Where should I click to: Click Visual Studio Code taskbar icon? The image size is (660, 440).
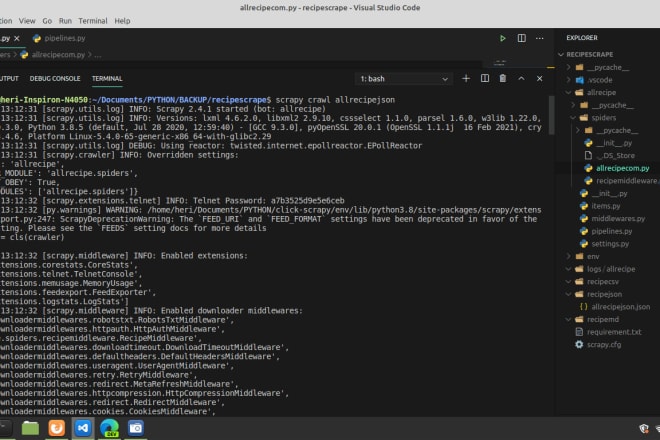83,428
